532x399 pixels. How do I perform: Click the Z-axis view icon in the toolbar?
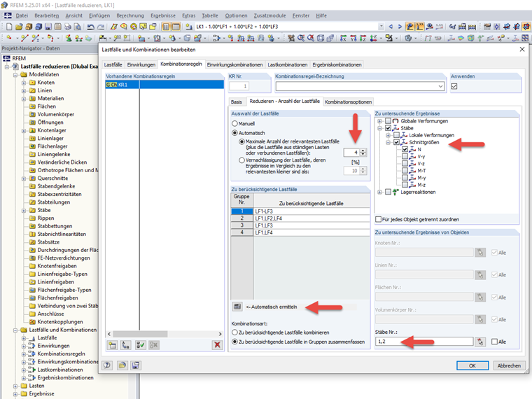tap(363, 38)
